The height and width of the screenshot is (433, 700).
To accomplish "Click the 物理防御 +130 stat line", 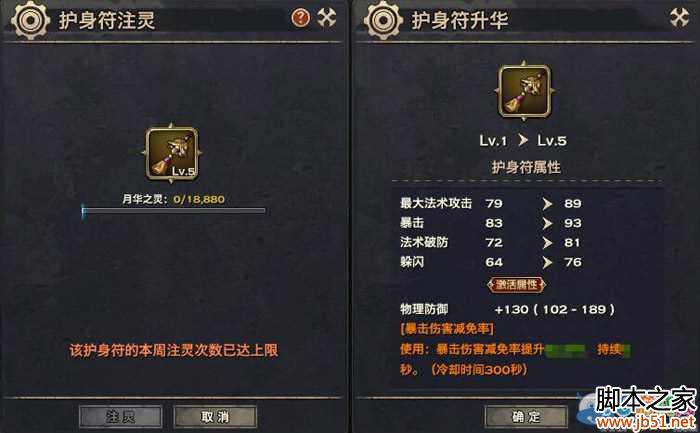I will pyautogui.click(x=507, y=309).
